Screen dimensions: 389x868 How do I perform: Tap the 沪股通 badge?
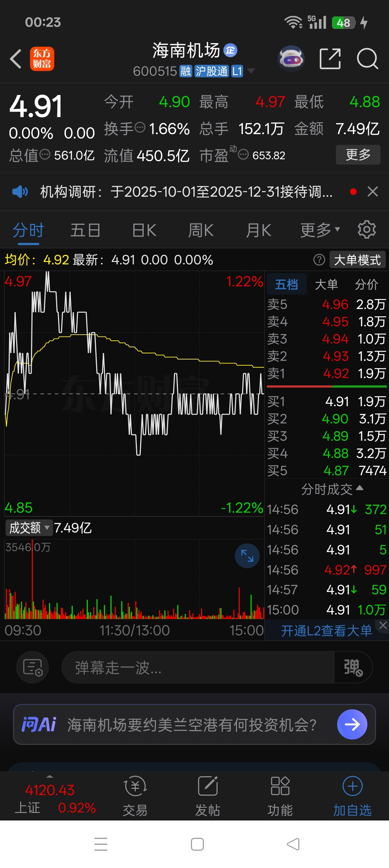point(212,71)
